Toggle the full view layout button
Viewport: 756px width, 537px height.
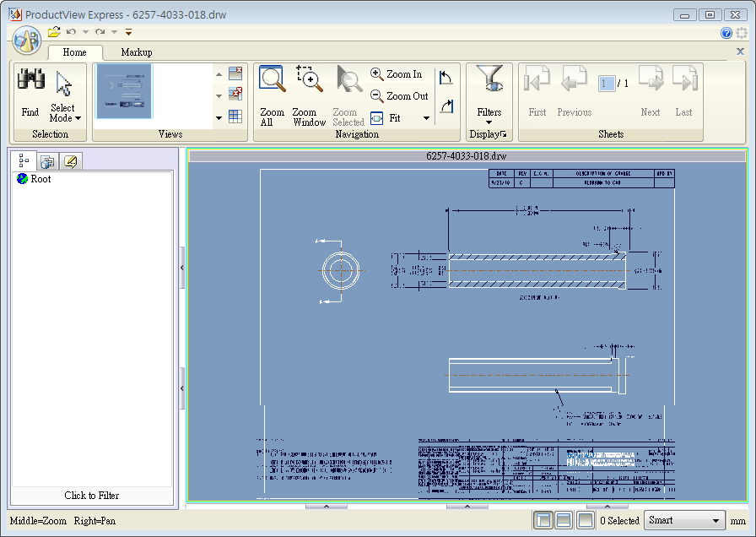tap(585, 521)
